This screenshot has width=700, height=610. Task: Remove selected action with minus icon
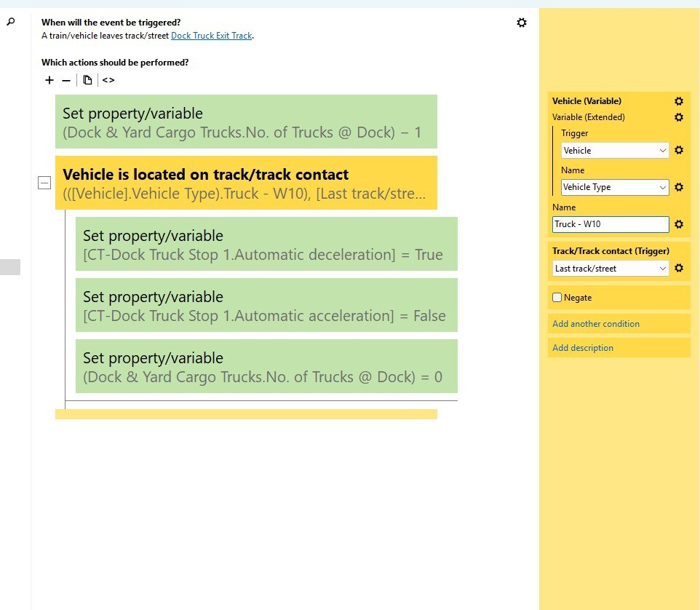click(66, 80)
